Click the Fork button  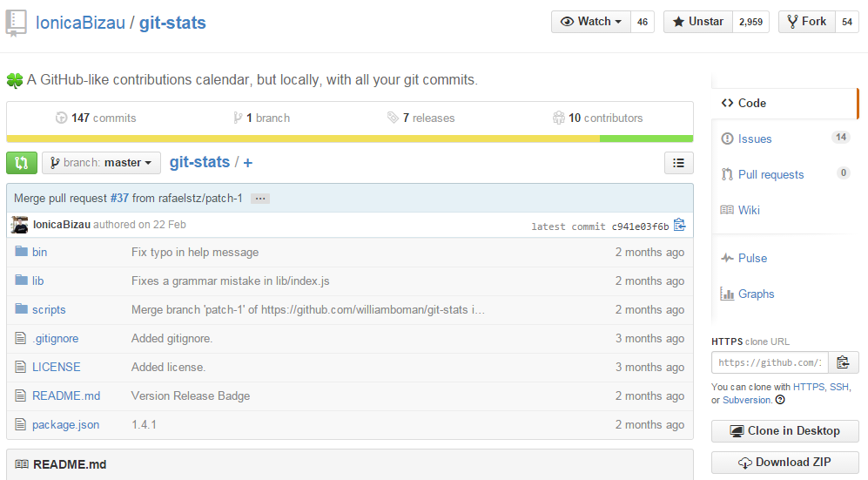[806, 22]
